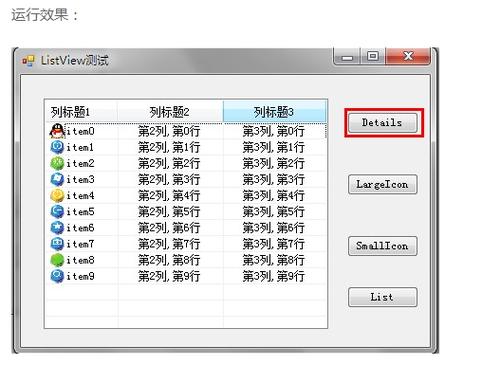Click cell 第2列,第6行

pyautogui.click(x=169, y=228)
